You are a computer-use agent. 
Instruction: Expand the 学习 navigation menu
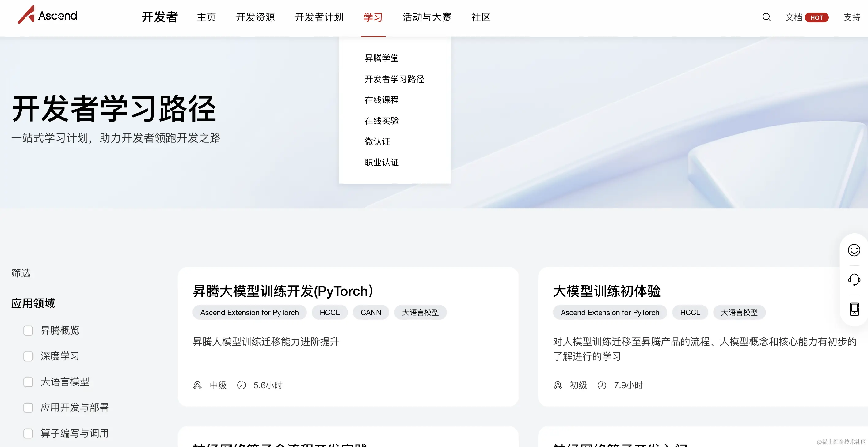(x=373, y=17)
